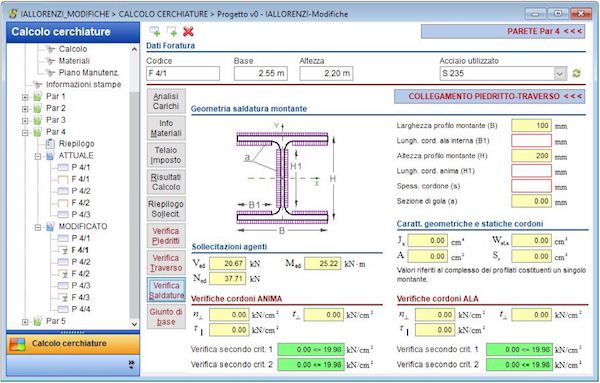Select P 4/2 panel icon under MODIFICATO
600x383 pixels.
63,262
